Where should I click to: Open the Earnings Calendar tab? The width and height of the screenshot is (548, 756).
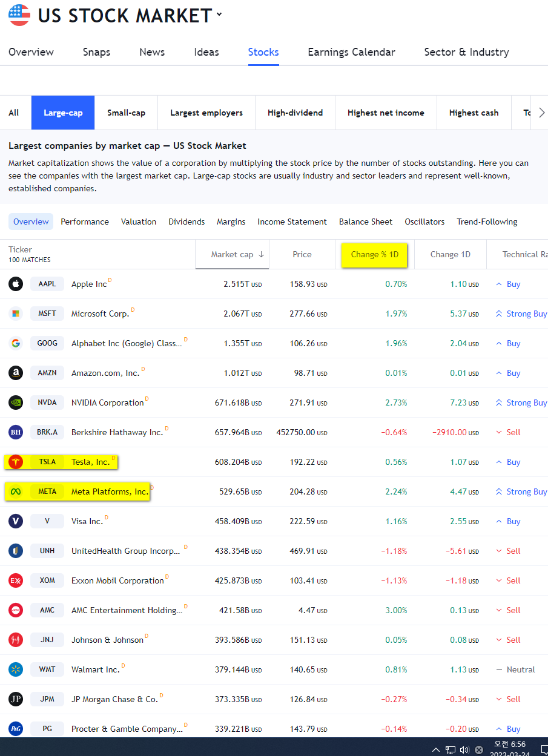[351, 52]
